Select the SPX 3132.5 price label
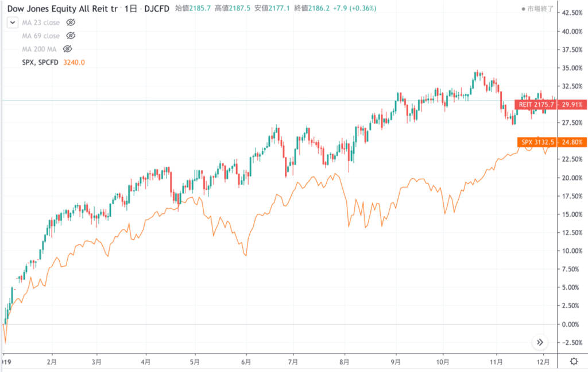588x372 pixels. (x=537, y=142)
